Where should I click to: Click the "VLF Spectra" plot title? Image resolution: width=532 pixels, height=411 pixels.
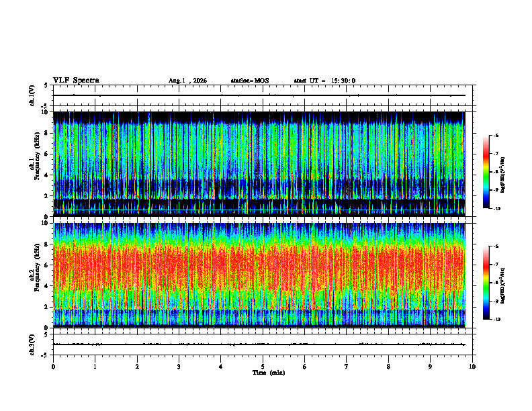point(76,81)
